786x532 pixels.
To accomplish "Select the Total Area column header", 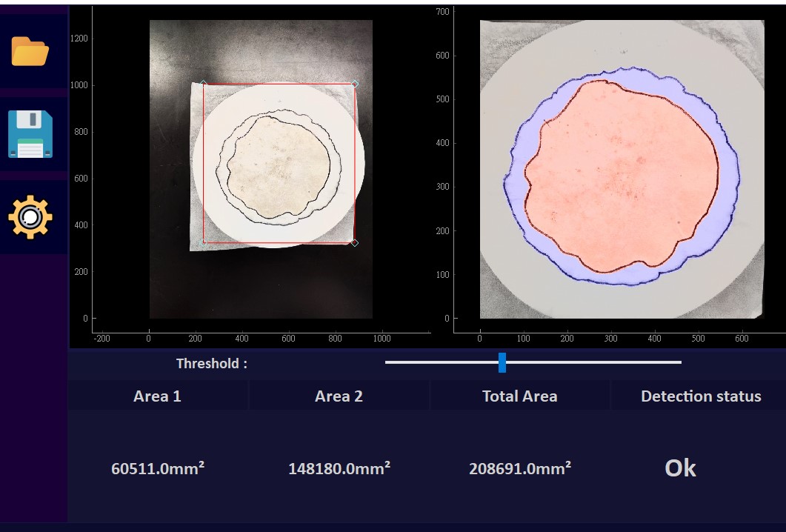I will tap(519, 396).
